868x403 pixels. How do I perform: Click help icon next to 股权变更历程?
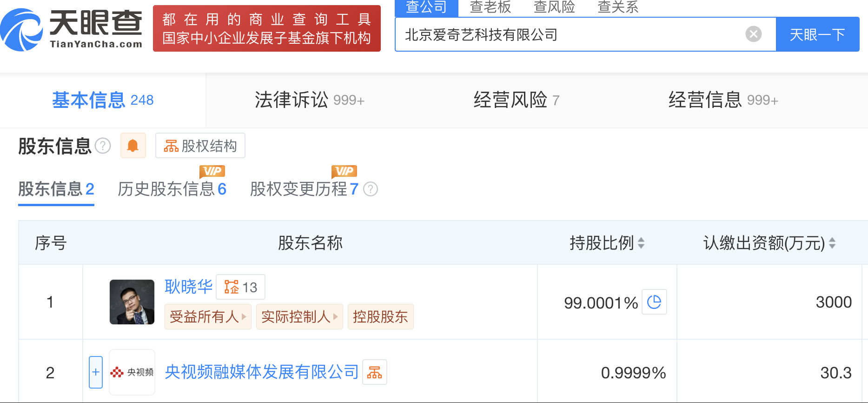[x=371, y=189]
